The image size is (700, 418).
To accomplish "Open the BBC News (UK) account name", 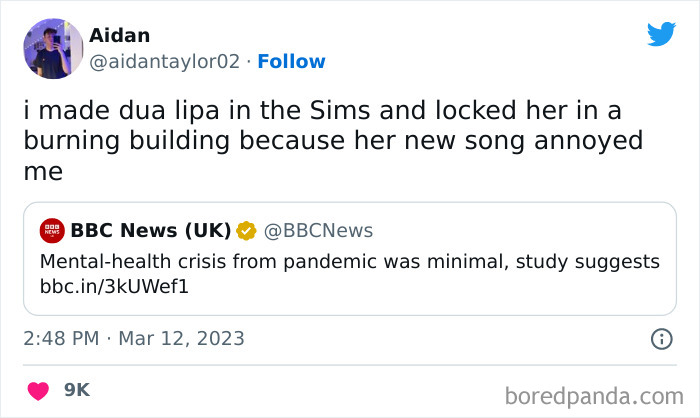I will (x=150, y=231).
